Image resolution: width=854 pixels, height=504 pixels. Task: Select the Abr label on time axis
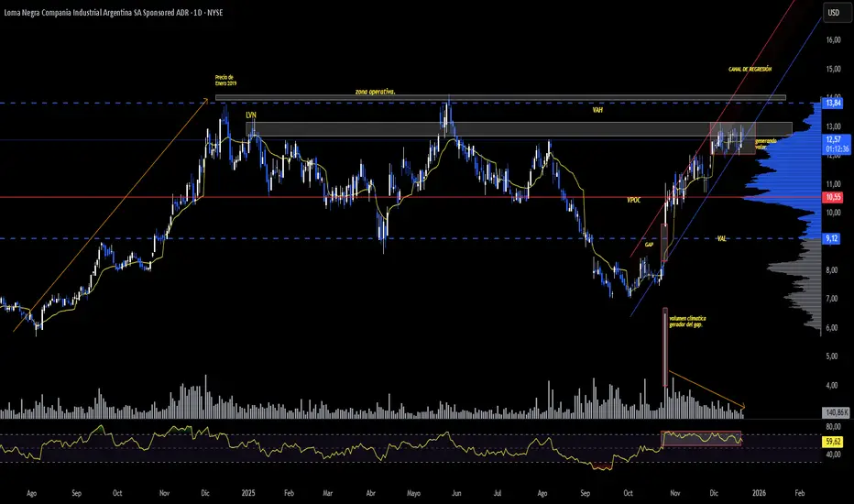[370, 493]
